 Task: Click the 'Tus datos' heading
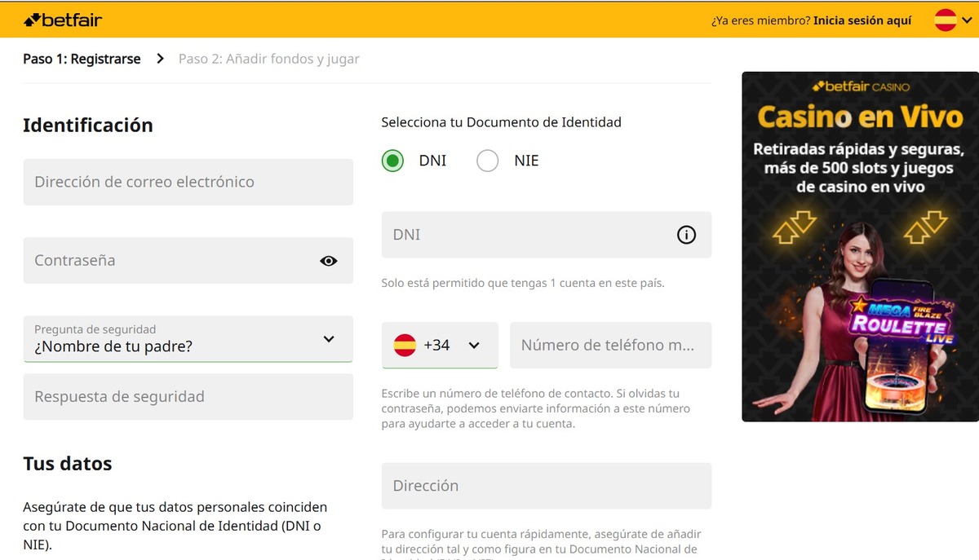(x=68, y=464)
